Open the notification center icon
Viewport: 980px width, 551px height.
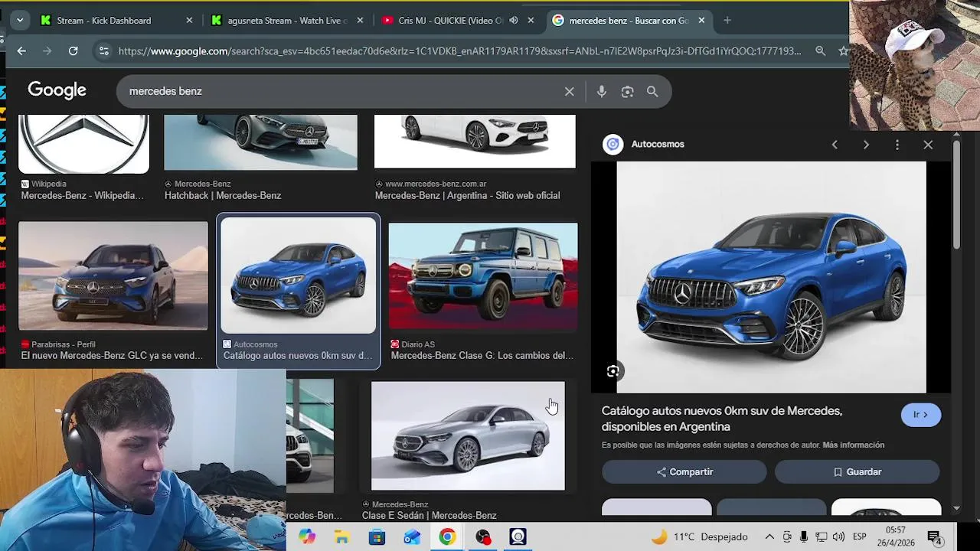(x=934, y=537)
